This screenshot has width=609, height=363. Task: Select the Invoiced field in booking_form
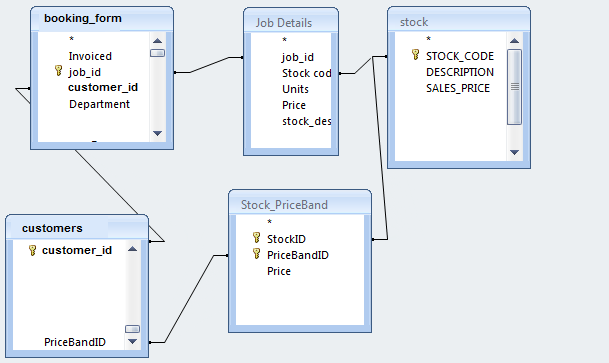point(90,56)
